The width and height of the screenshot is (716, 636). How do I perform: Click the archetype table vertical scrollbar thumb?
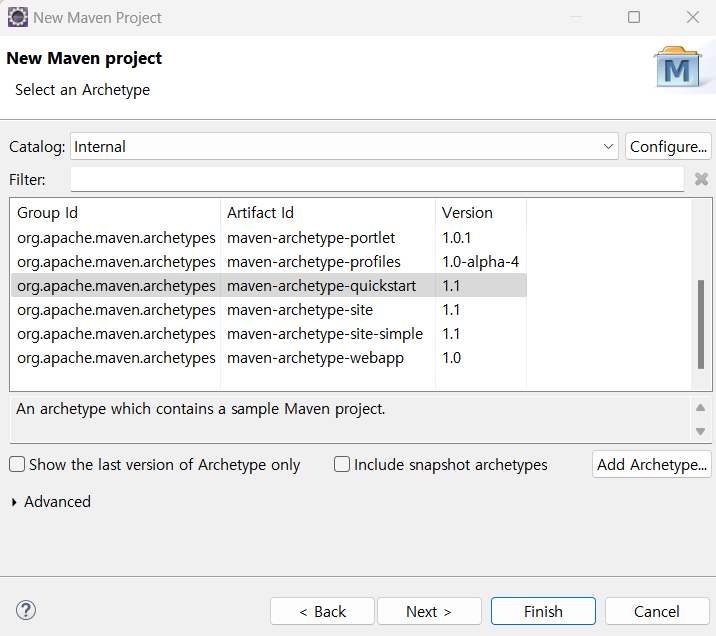pyautogui.click(x=701, y=324)
